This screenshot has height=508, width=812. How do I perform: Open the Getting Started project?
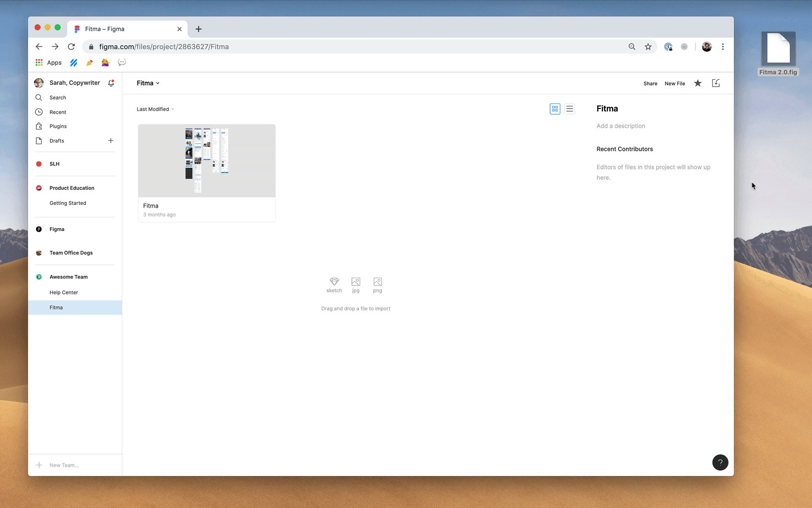[68, 203]
